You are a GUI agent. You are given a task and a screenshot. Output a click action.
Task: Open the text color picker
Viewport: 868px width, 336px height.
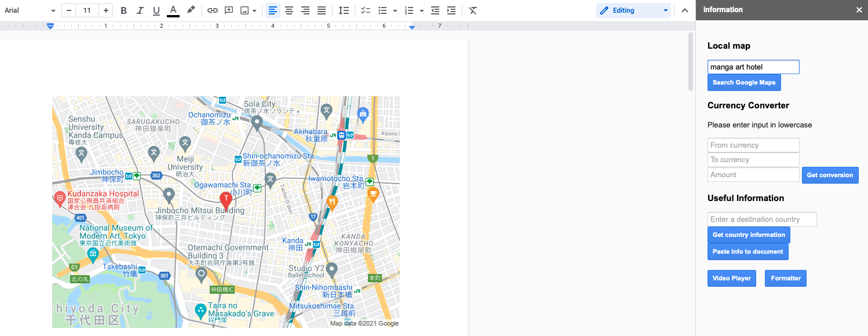(173, 10)
